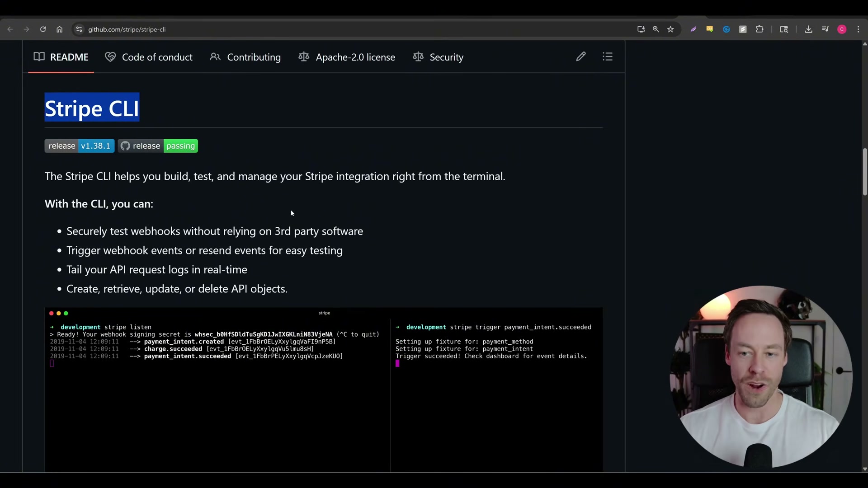
Task: View site information icon in address bar
Action: pyautogui.click(x=79, y=29)
